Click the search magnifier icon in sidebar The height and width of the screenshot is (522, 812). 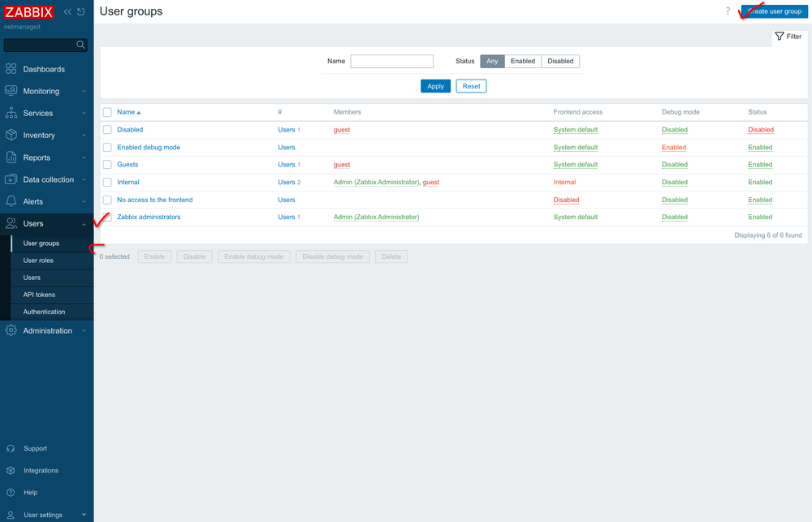point(80,45)
